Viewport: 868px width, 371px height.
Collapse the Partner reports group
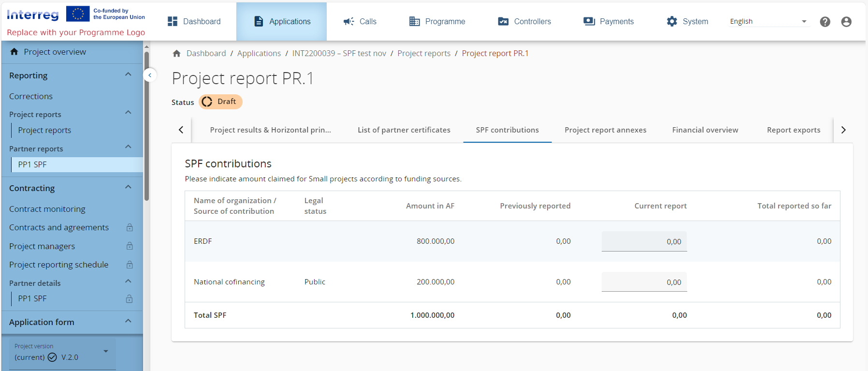pos(128,147)
